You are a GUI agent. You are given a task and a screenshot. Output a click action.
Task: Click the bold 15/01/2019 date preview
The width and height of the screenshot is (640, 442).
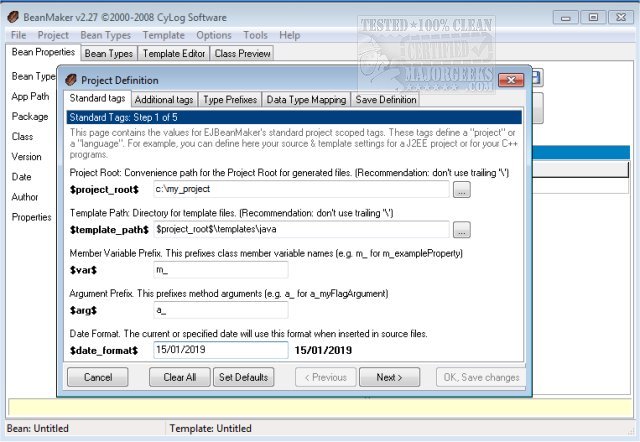point(323,350)
